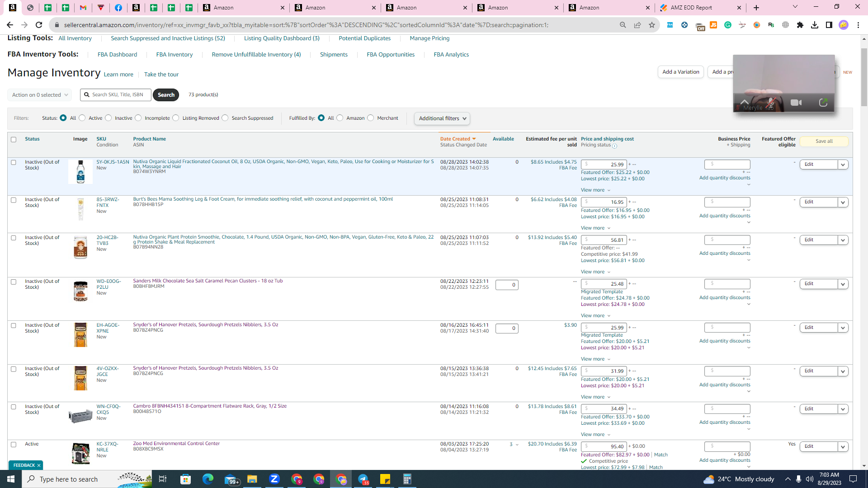The height and width of the screenshot is (488, 868).
Task: Launch Microsoft Edge from the taskbar
Action: pyautogui.click(x=208, y=479)
